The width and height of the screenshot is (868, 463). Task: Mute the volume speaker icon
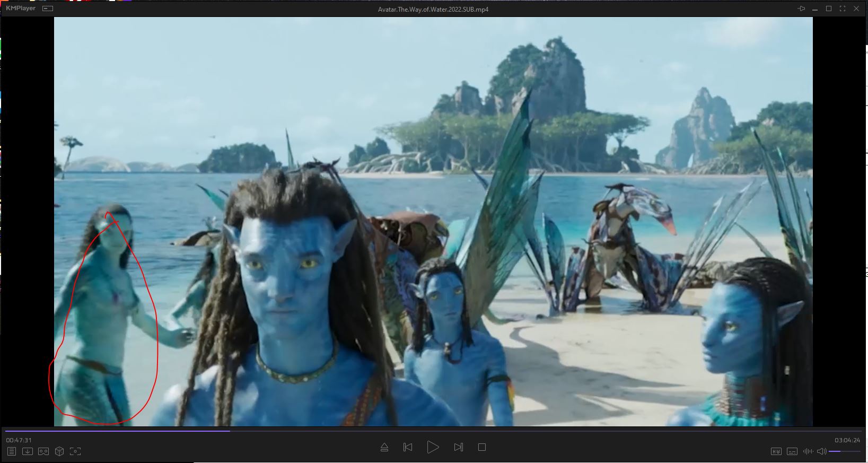[821, 451]
